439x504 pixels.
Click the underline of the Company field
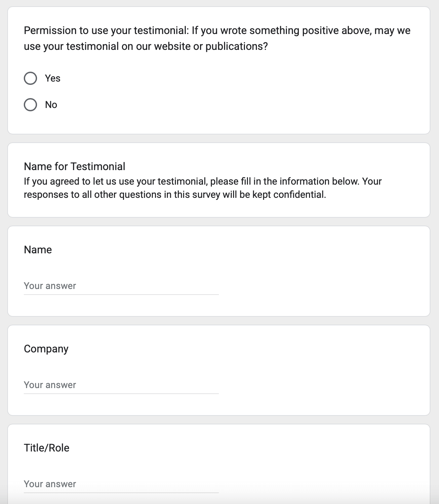[121, 393]
